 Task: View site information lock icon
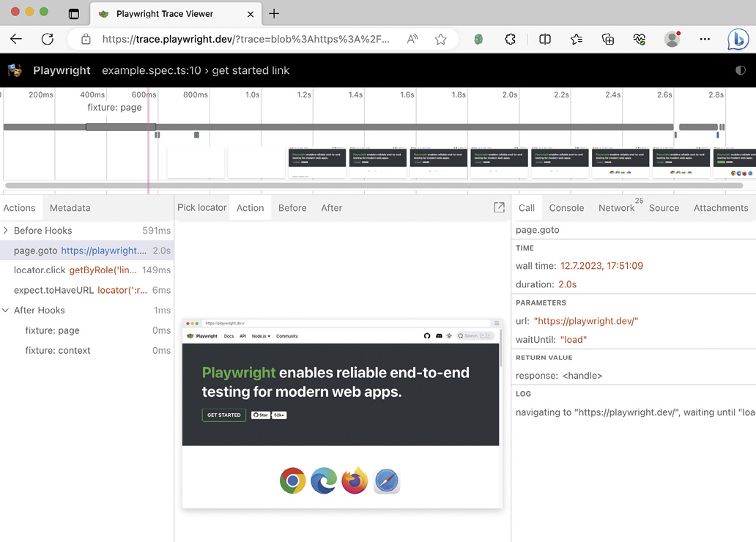[x=86, y=39]
